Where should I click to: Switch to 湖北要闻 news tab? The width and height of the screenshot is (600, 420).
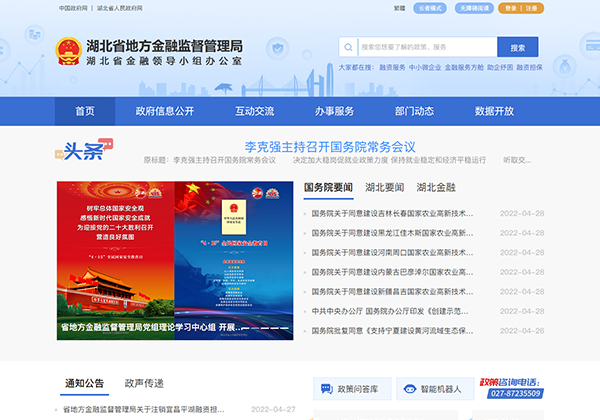[x=384, y=187]
